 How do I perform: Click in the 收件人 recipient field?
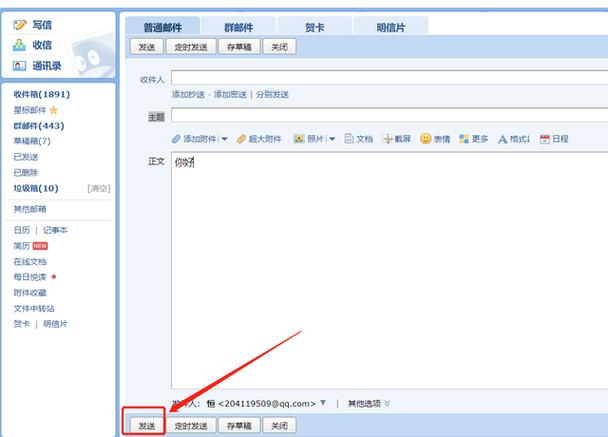(389, 78)
